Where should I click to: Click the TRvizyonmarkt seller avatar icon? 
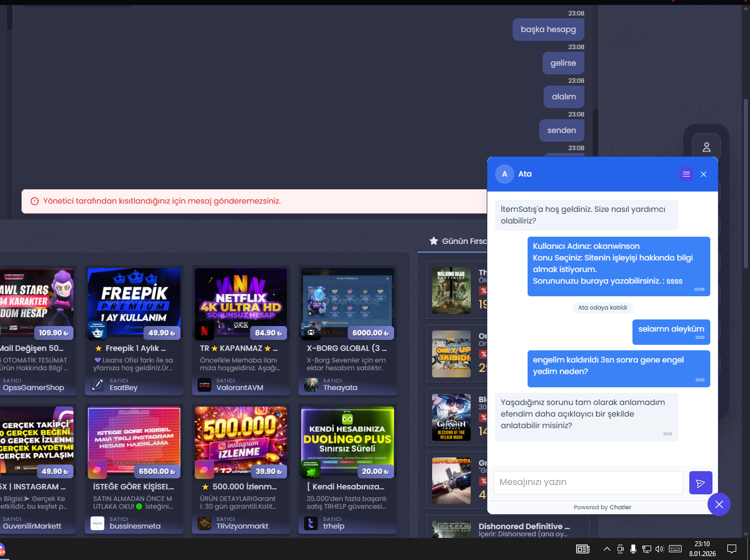click(205, 524)
